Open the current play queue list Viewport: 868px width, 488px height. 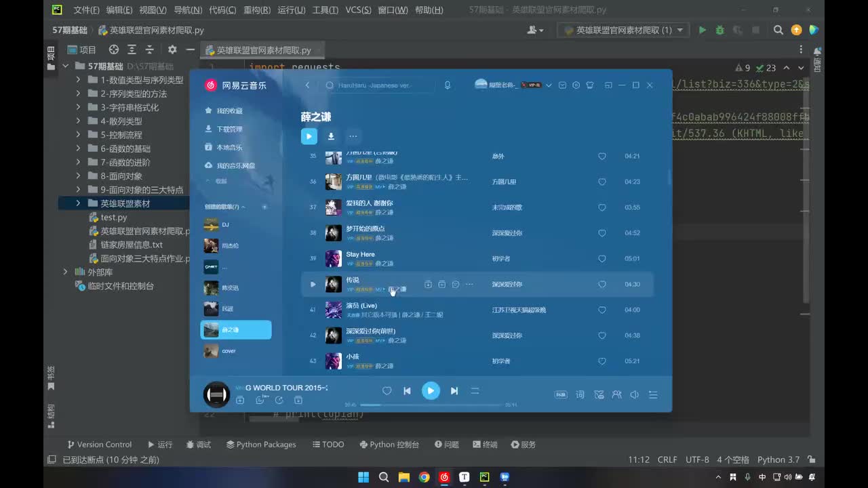(653, 394)
